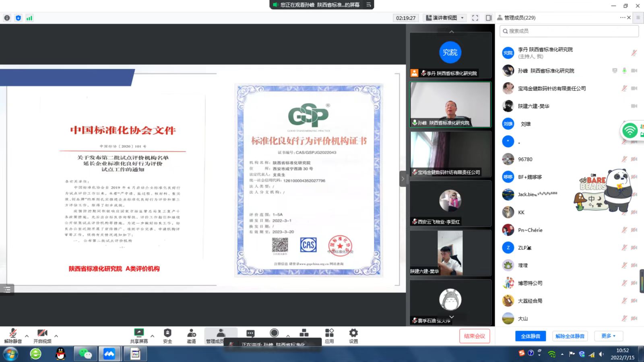Select 陕建六建-樊华 video thumbnail
This screenshot has height=362, width=644.
click(450, 253)
